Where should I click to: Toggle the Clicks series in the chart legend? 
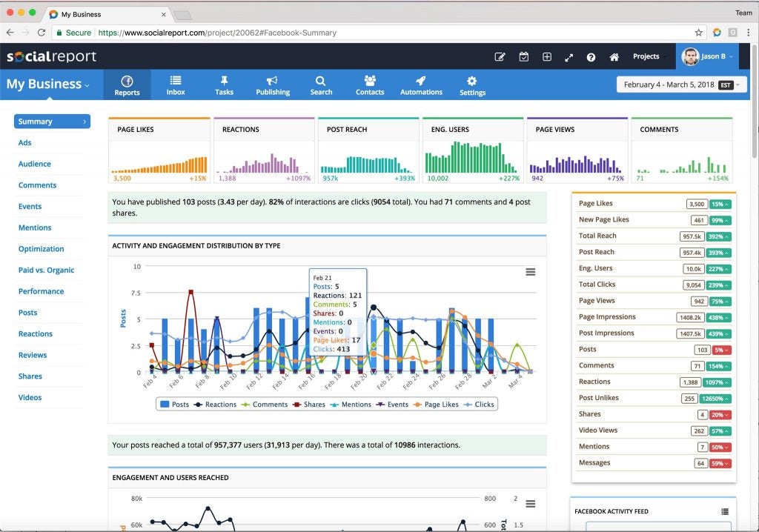pyautogui.click(x=484, y=405)
